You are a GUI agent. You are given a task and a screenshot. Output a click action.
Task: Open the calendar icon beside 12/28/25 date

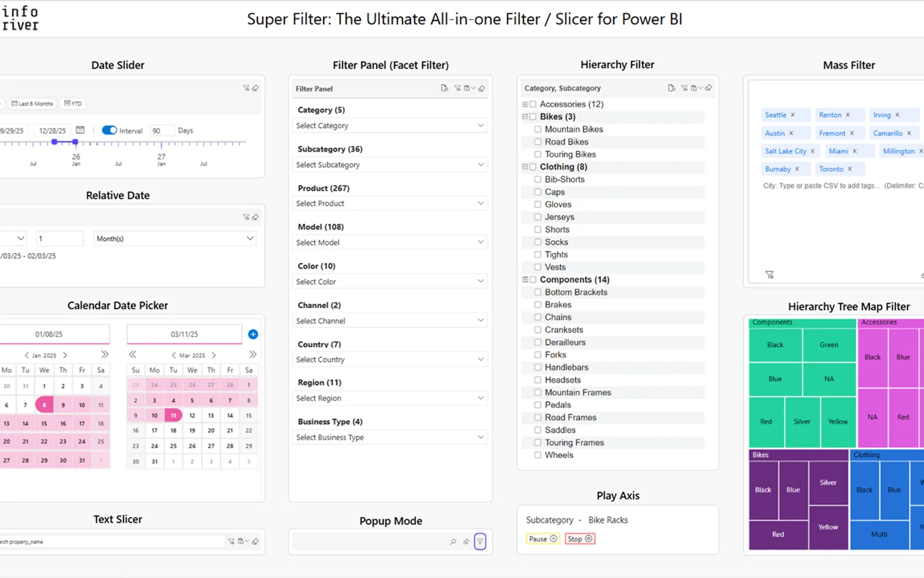pyautogui.click(x=80, y=130)
